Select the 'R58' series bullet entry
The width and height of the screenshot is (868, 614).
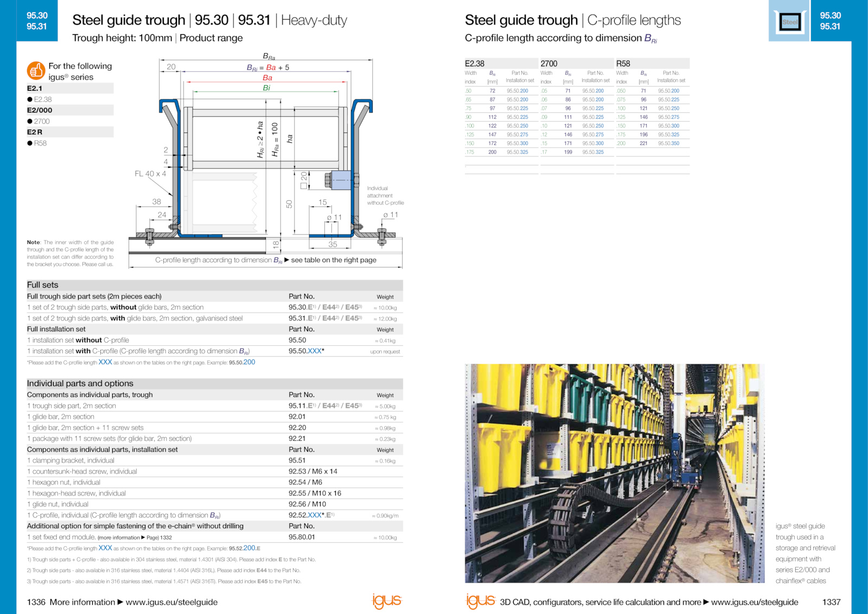(x=37, y=143)
